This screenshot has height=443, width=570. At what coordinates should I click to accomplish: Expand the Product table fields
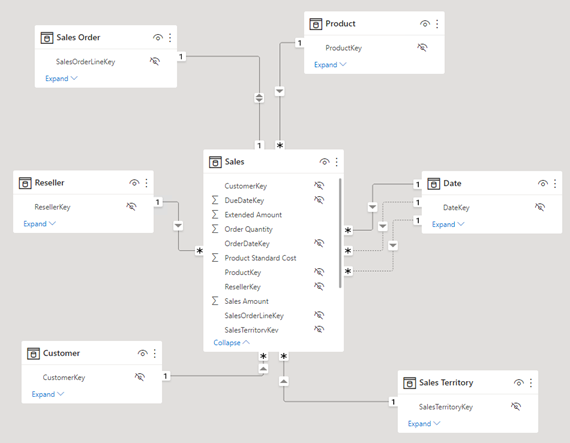pos(330,65)
